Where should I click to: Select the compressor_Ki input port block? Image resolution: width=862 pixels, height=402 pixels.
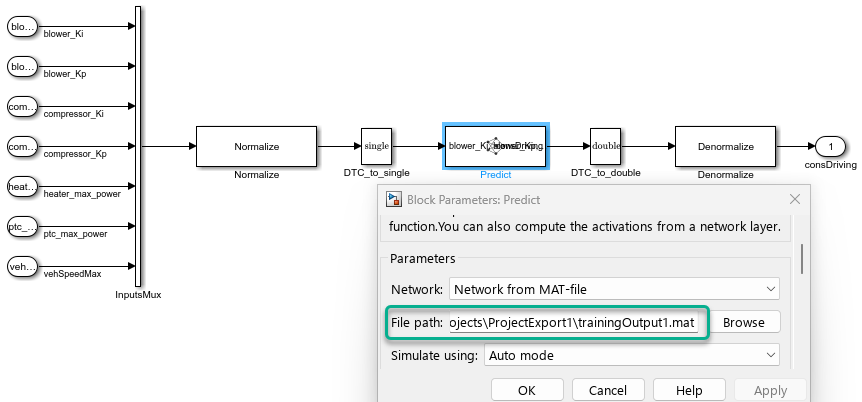click(23, 107)
